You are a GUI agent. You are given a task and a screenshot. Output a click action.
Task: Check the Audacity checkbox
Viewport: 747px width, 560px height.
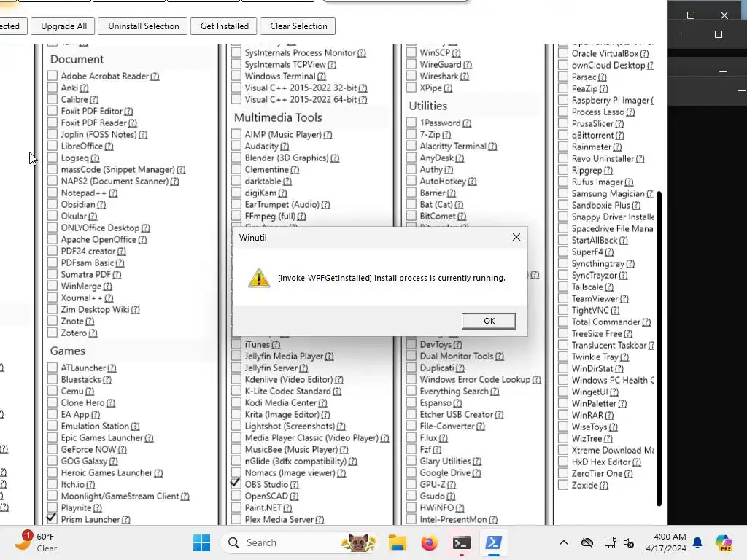[236, 146]
